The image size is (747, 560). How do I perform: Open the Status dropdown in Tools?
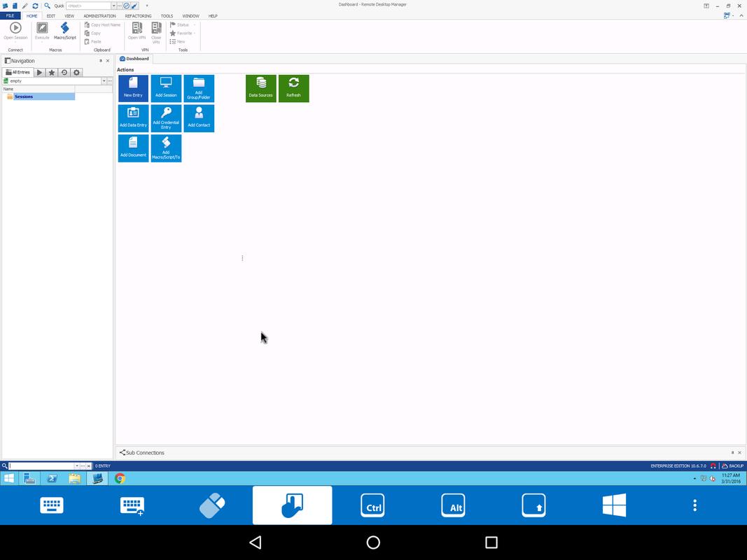click(x=183, y=24)
